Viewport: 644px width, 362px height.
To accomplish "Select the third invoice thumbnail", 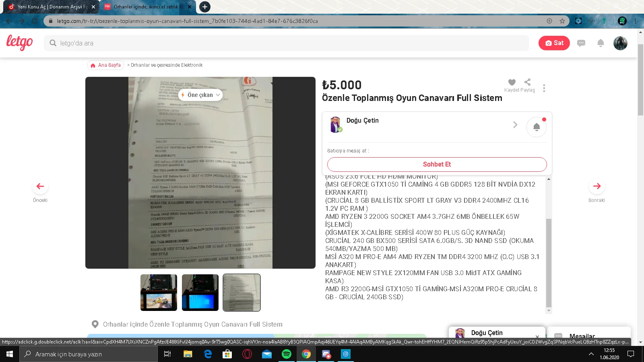I will [242, 292].
